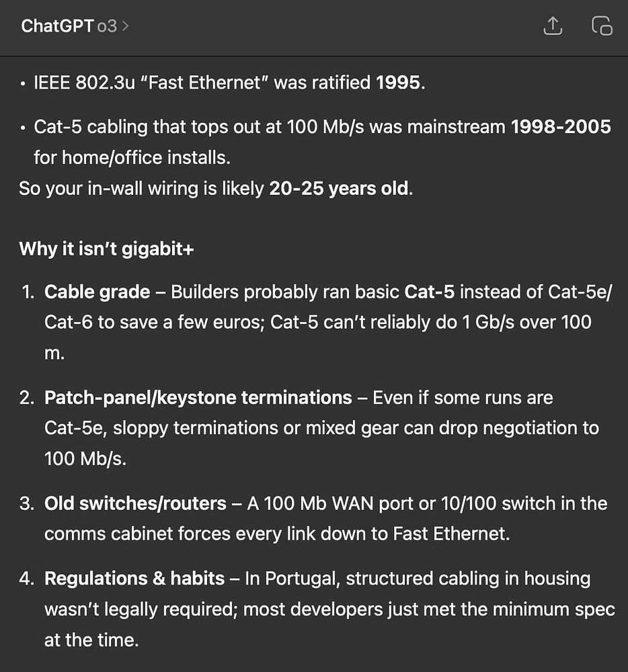Open the o3 model selector chevron
Screen dimensions: 628x672
coord(126,27)
